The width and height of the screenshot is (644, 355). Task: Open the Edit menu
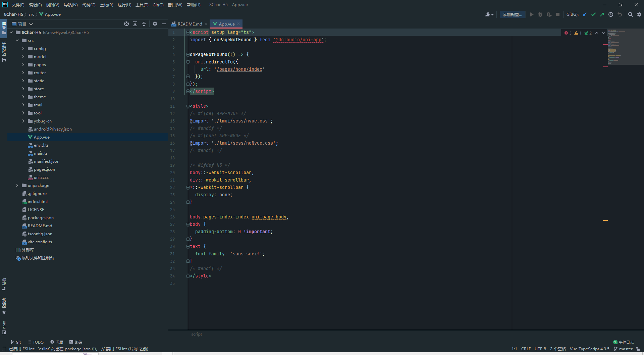pos(35,5)
